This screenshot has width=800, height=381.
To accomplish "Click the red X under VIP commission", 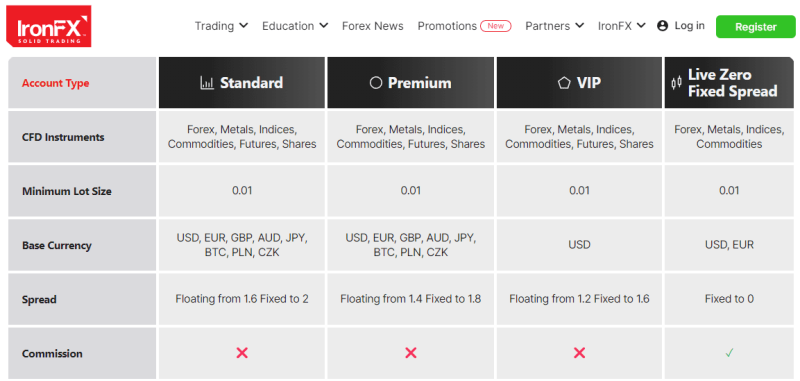I will pos(579,352).
